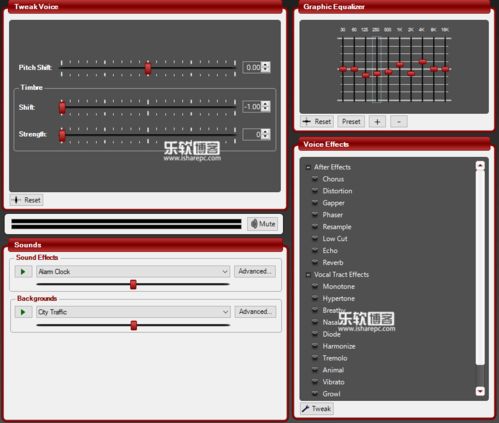The height and width of the screenshot is (423, 499).
Task: Collapse the Vocal Tract Effects group
Action: [x=308, y=275]
